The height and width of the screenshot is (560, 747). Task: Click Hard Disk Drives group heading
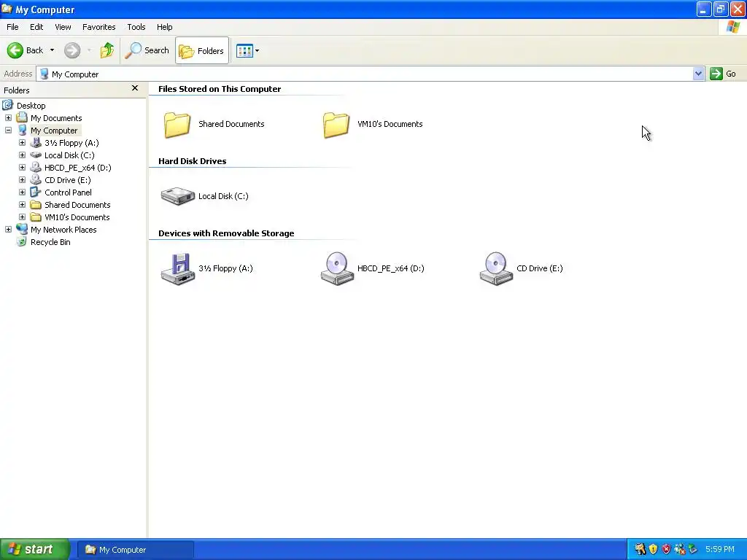pos(193,161)
